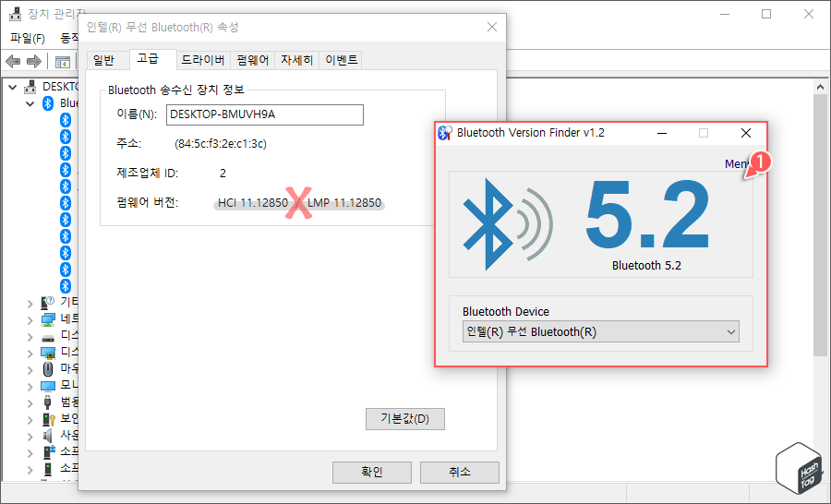Expand the 마우 mouse category
The height and width of the screenshot is (504, 831).
coord(30,370)
